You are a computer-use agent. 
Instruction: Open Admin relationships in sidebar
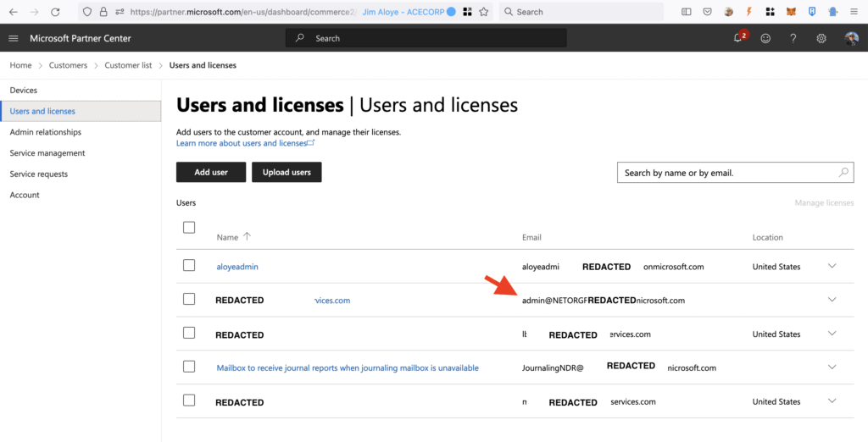pos(46,132)
